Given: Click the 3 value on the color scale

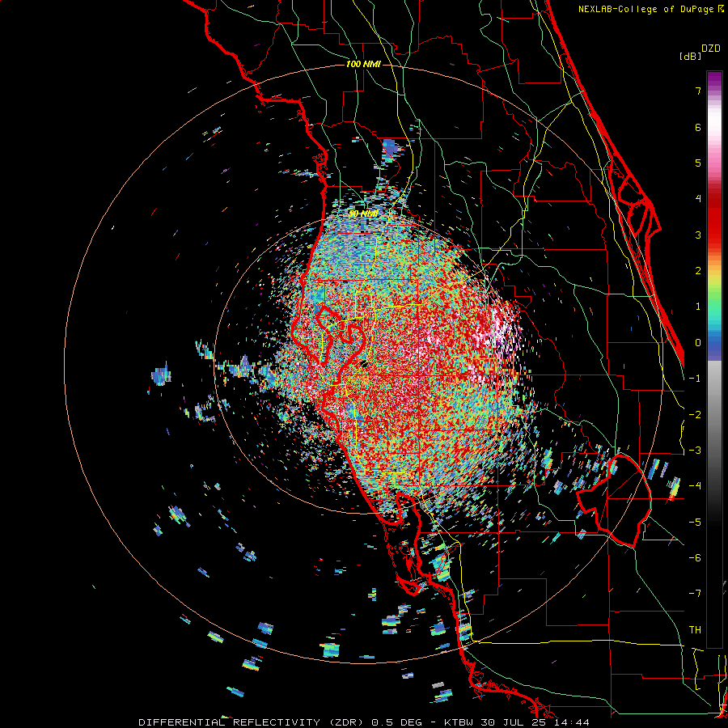Looking at the screenshot, I should click(698, 235).
